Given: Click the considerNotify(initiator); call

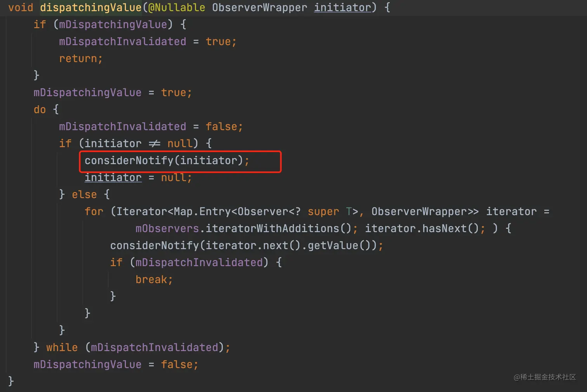Looking at the screenshot, I should click(167, 161).
